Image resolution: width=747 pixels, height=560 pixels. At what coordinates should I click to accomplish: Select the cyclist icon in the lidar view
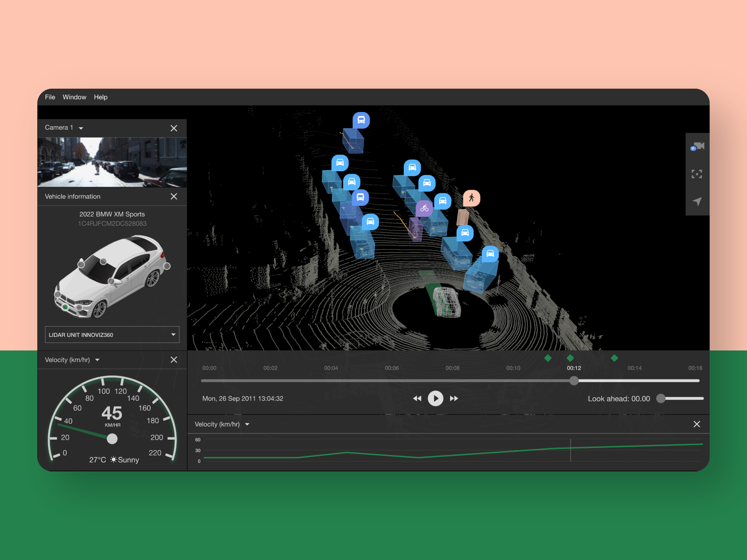click(x=424, y=209)
